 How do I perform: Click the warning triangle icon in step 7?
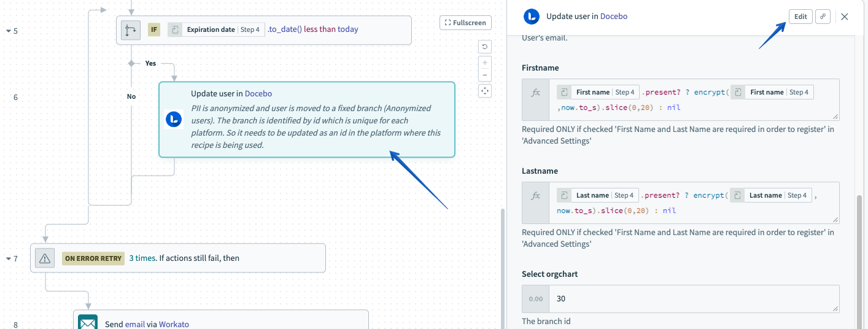click(x=45, y=258)
